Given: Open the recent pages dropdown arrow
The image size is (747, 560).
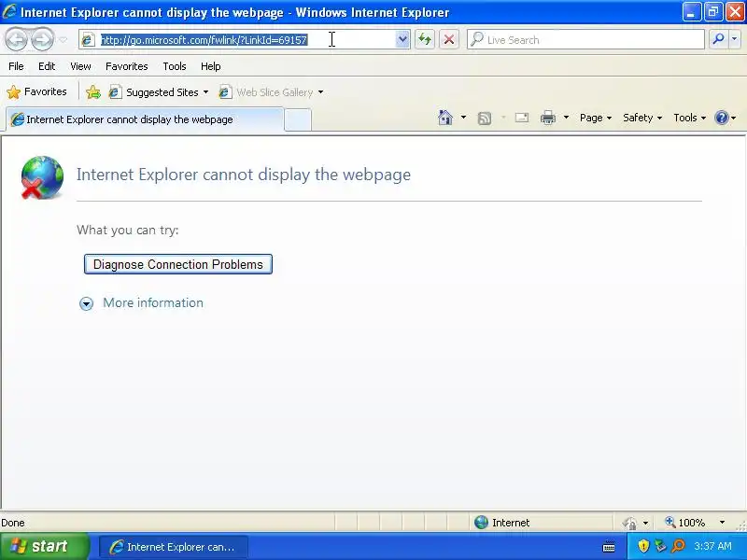Looking at the screenshot, I should pyautogui.click(x=63, y=39).
